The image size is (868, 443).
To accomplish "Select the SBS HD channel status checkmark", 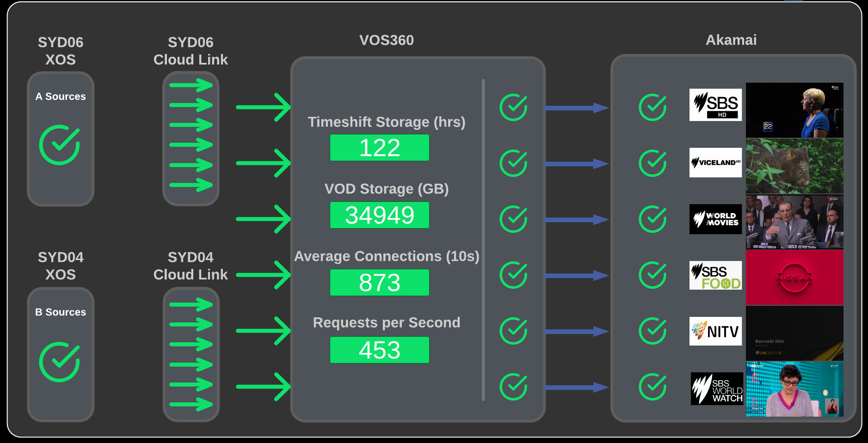I will click(652, 107).
